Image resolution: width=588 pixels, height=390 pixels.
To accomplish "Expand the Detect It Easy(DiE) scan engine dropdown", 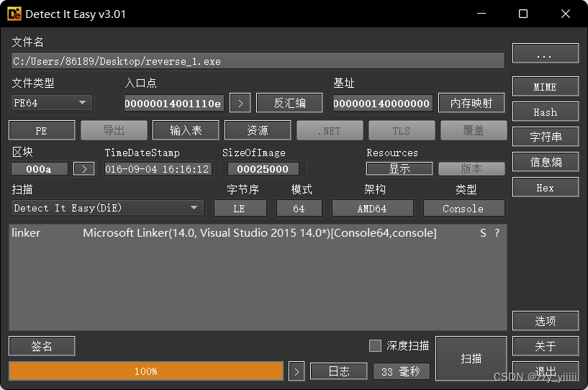I will [108, 208].
